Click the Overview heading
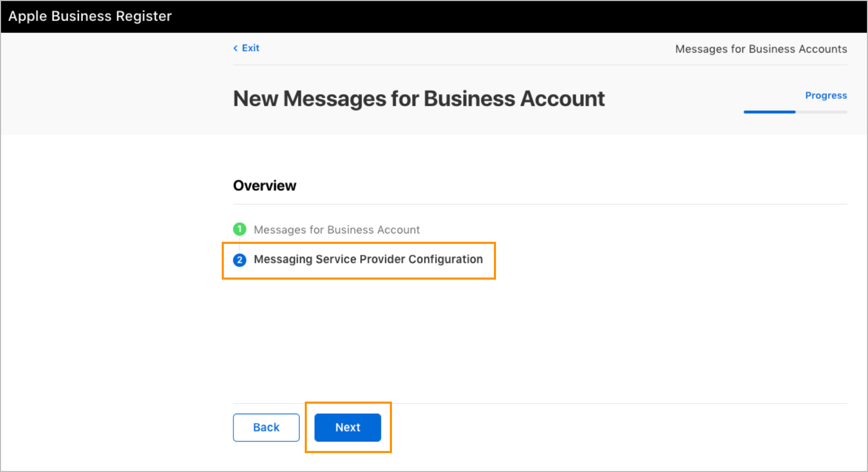 coord(265,186)
